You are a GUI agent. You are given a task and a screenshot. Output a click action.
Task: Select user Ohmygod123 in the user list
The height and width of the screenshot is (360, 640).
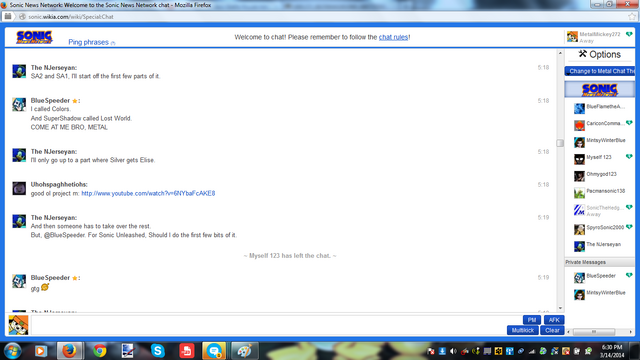point(600,176)
